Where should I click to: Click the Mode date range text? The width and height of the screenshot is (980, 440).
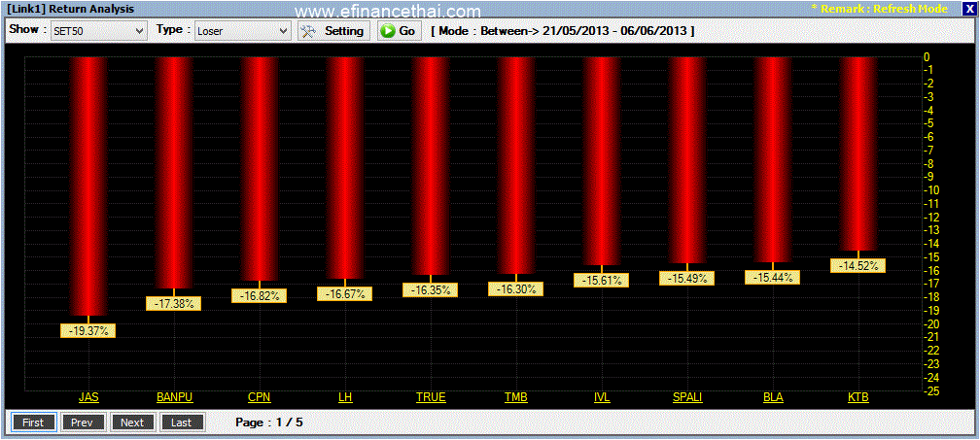tap(563, 30)
